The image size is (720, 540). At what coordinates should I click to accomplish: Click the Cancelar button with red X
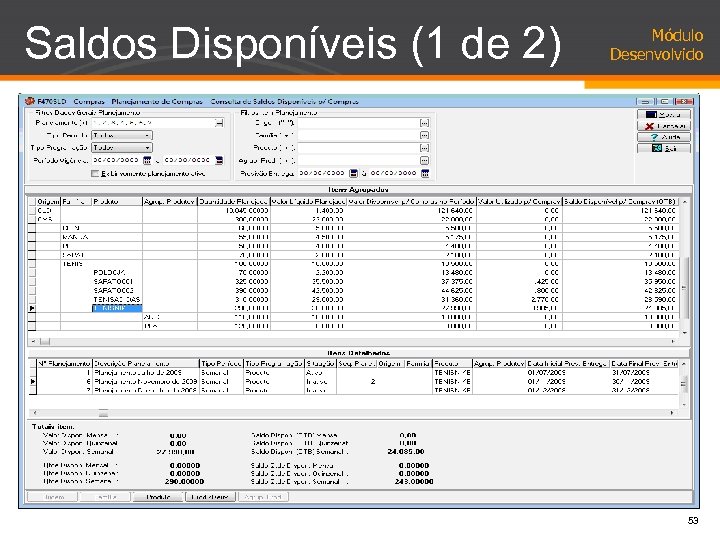coord(664,126)
